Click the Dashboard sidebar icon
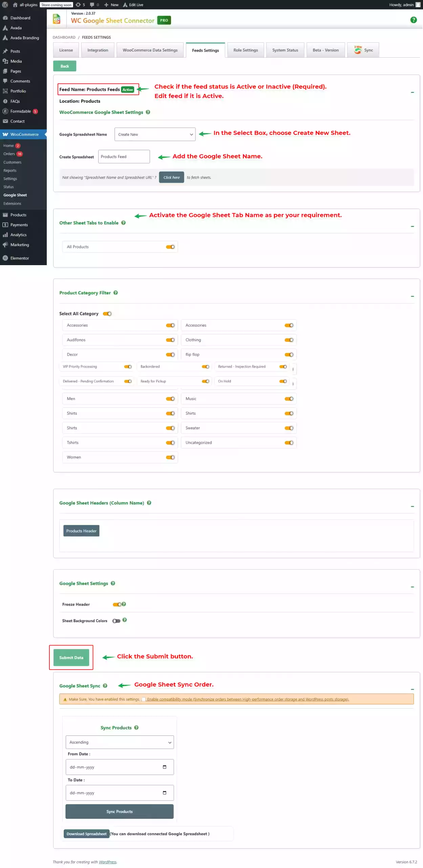Image resolution: width=423 pixels, height=868 pixels. point(5,18)
